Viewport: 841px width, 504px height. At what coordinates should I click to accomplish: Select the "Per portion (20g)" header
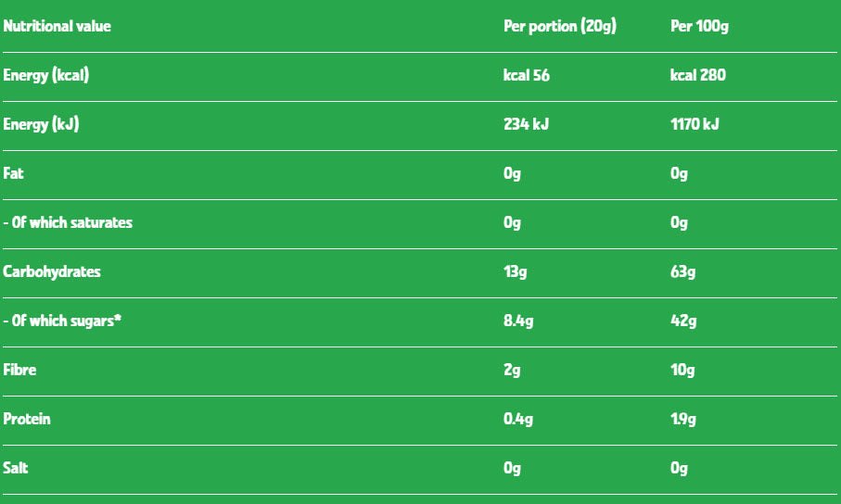(559, 27)
